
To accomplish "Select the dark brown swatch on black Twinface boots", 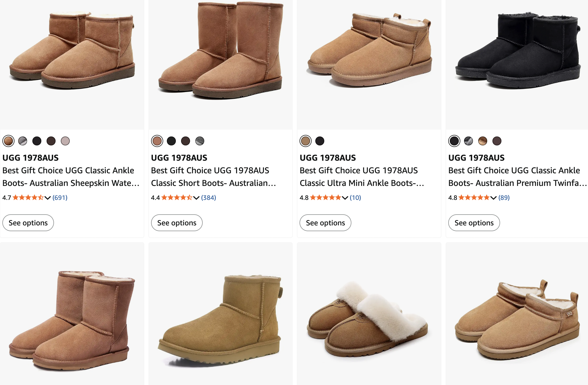I will pyautogui.click(x=497, y=141).
